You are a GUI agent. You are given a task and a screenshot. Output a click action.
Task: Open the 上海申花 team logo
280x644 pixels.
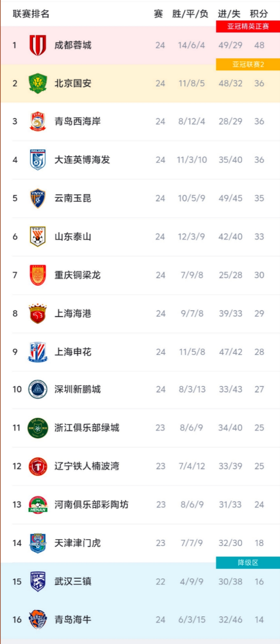[x=38, y=352]
